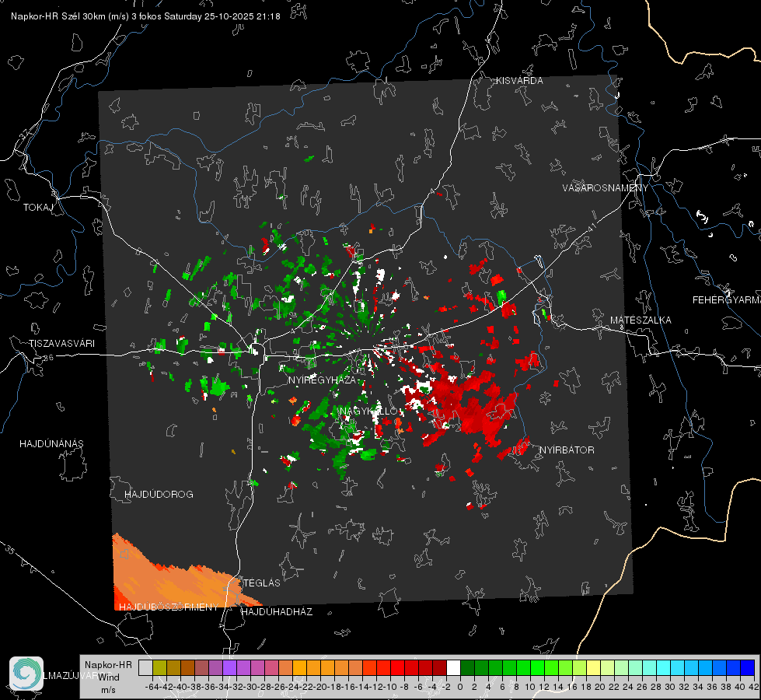Click the swirl logo icon in bottom corner

pos(26,674)
